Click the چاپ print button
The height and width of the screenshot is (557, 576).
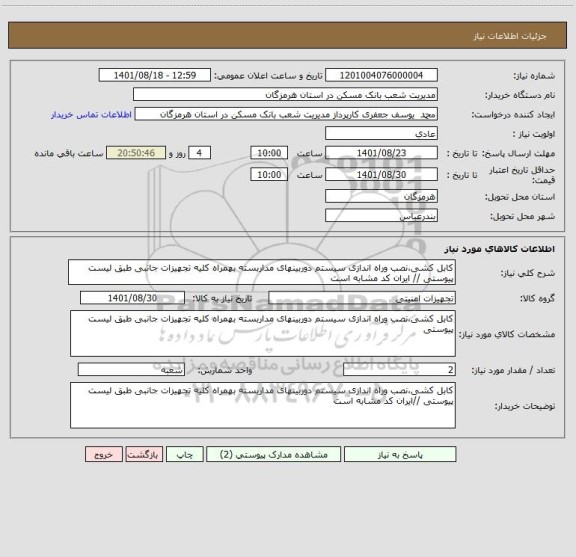click(x=184, y=454)
